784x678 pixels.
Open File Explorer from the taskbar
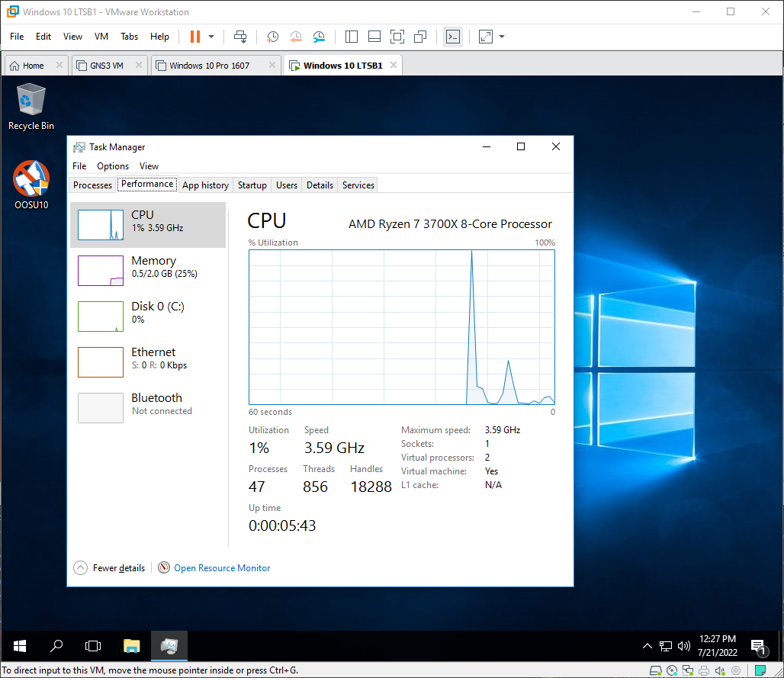click(131, 646)
